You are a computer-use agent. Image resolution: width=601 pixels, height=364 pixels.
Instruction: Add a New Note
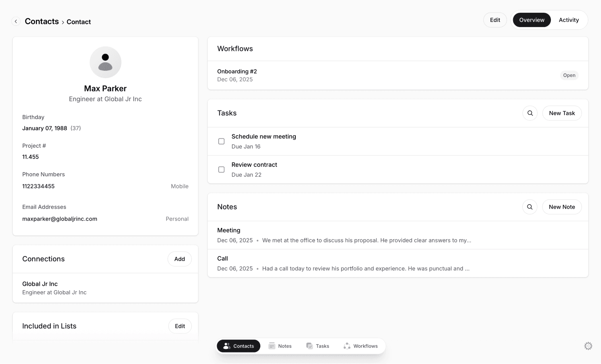pos(562,207)
